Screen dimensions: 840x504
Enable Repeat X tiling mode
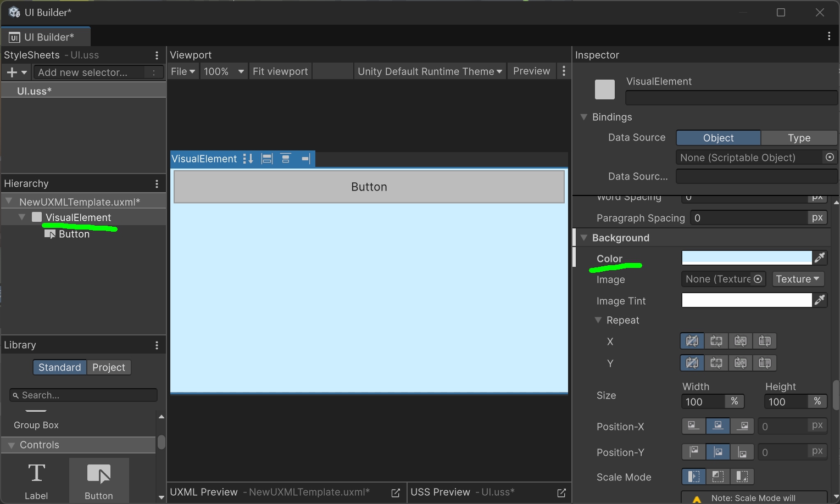point(716,341)
